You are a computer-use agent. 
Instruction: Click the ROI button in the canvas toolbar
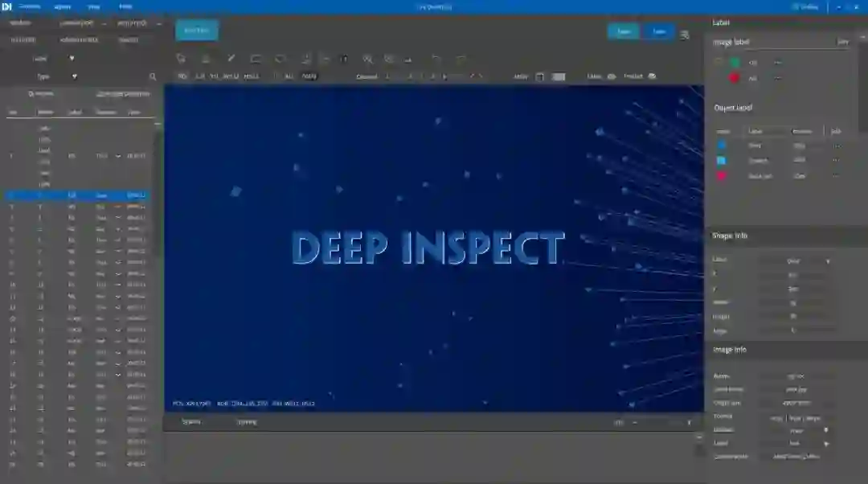(x=182, y=76)
